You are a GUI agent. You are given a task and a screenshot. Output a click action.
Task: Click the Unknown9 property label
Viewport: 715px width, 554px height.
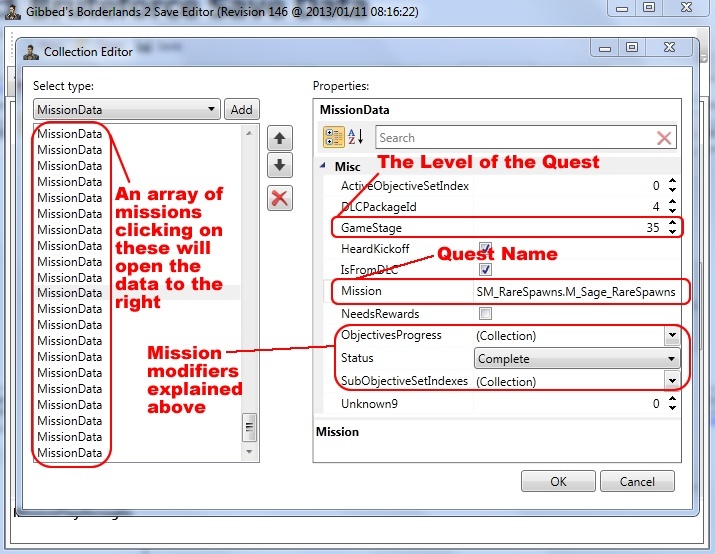369,404
